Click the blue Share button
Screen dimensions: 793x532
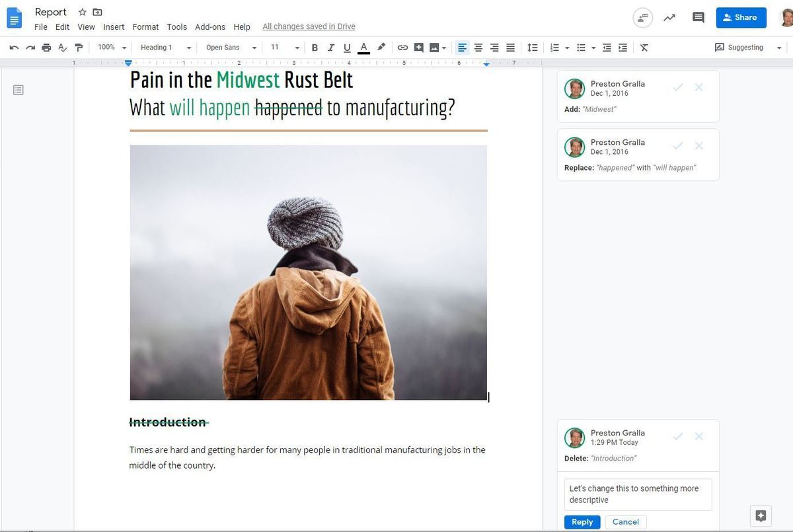click(x=741, y=18)
